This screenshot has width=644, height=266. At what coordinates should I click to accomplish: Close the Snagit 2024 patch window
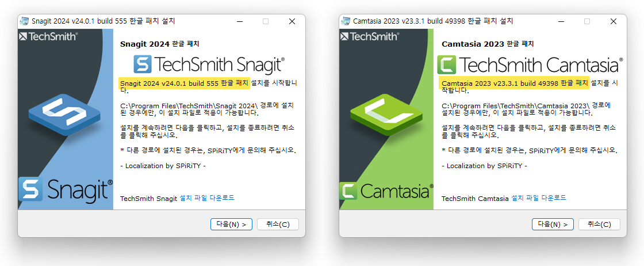(292, 21)
